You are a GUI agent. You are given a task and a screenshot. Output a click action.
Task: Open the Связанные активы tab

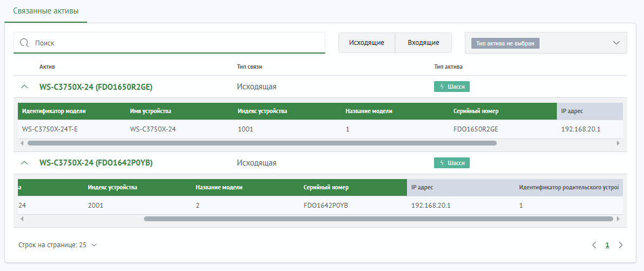[x=45, y=11]
